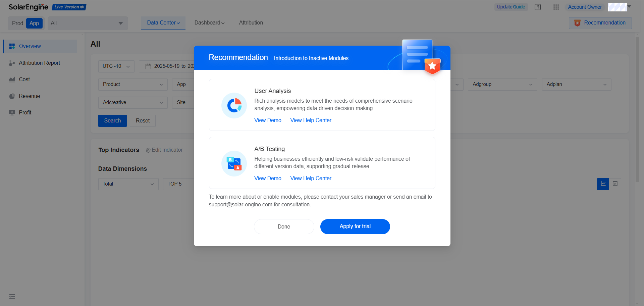Open the Attribution Report sidebar item
Viewport: 644px width, 306px height.
tap(39, 63)
